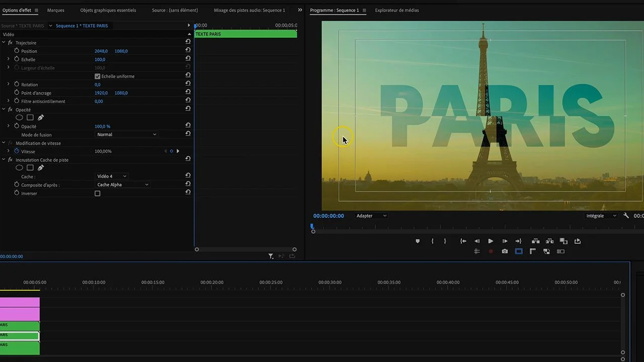Click the filter icon in Options d'effet

pos(271,256)
